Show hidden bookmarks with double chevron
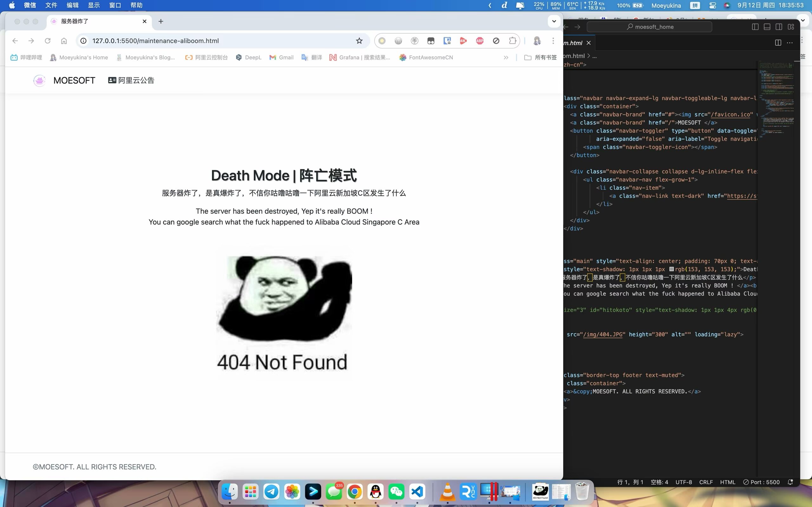Viewport: 812px width, 507px height. pyautogui.click(x=506, y=58)
